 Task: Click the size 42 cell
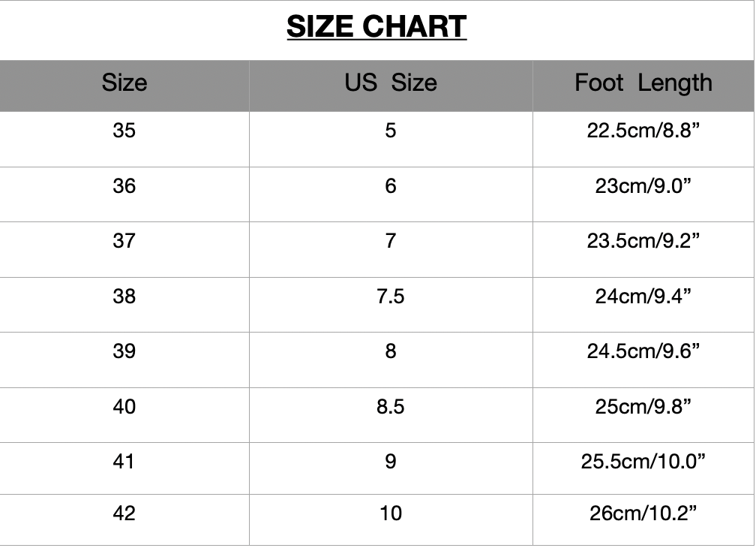(x=124, y=513)
